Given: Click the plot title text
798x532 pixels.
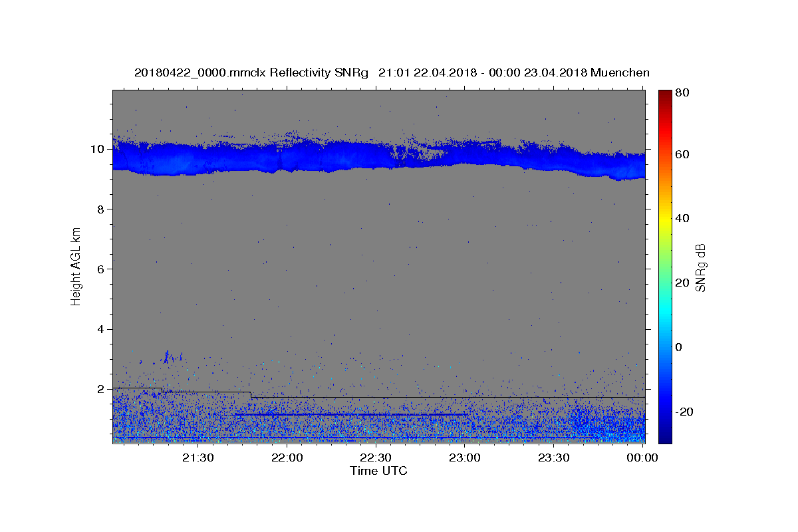Looking at the screenshot, I should coord(392,72).
